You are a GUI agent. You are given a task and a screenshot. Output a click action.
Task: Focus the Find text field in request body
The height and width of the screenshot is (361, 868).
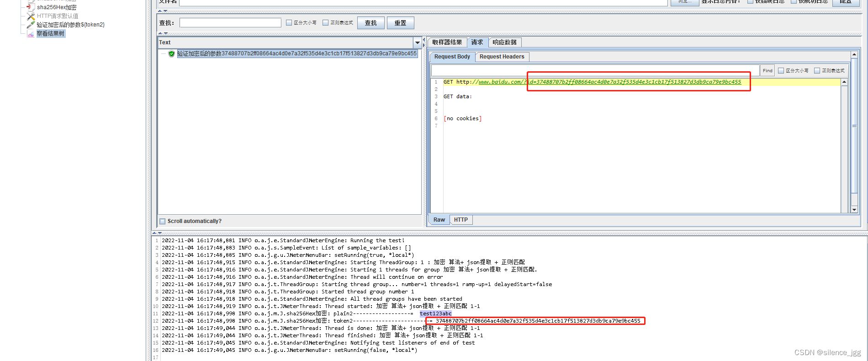coord(595,70)
